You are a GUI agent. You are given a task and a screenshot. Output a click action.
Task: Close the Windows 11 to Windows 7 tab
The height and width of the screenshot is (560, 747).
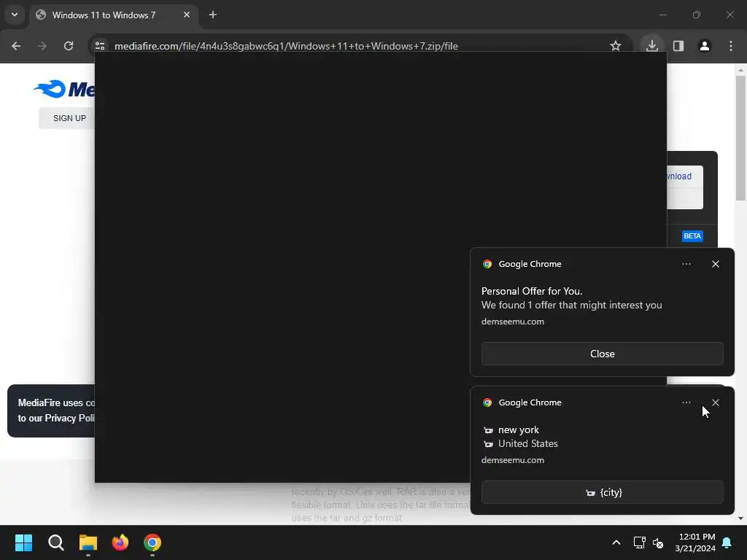pyautogui.click(x=187, y=15)
